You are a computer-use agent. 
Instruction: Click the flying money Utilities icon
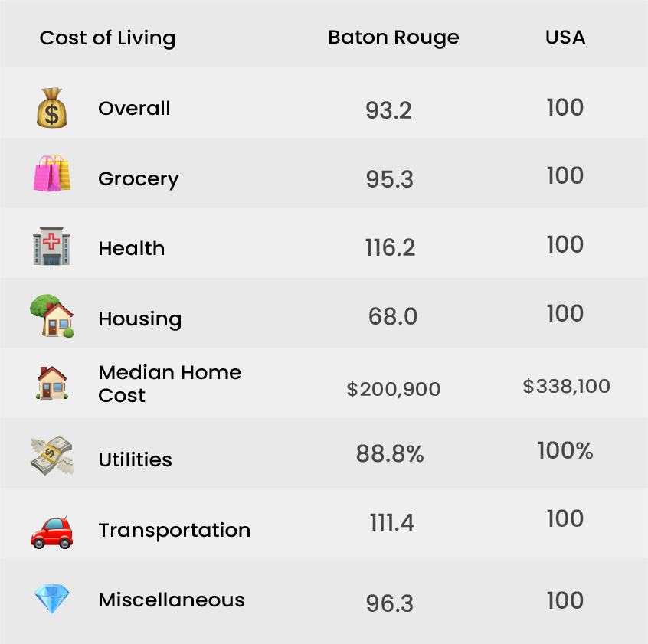[51, 456]
